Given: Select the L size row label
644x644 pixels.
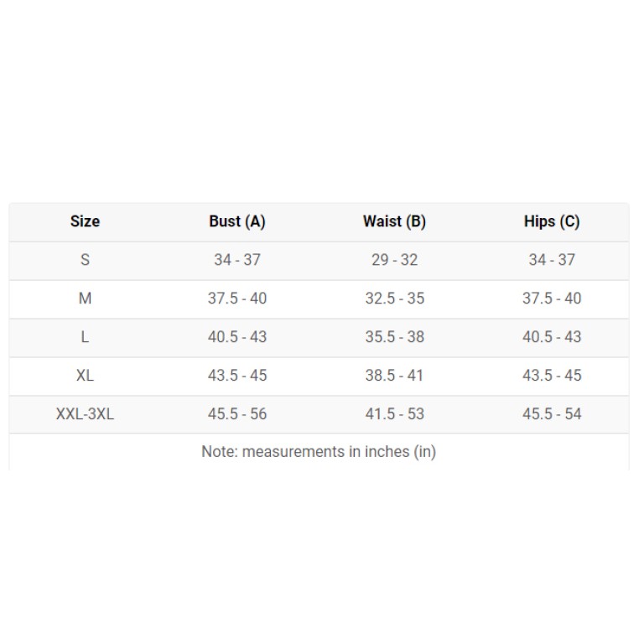Looking at the screenshot, I should click(x=85, y=337).
